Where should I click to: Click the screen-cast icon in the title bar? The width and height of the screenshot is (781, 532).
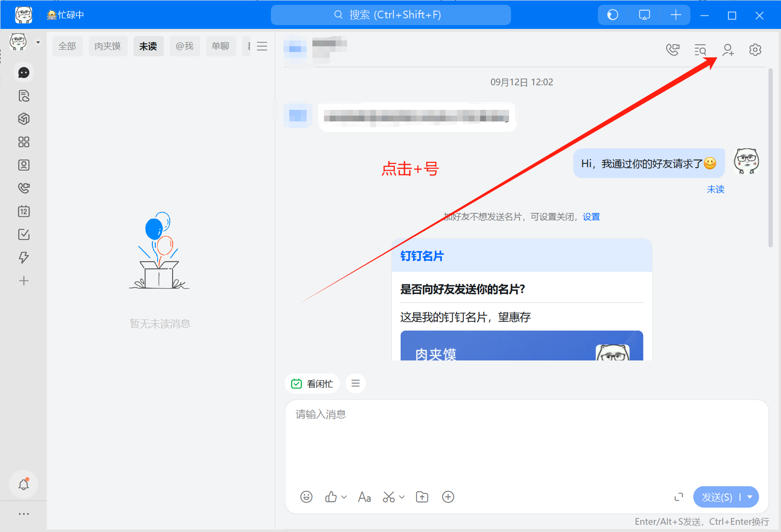(645, 15)
